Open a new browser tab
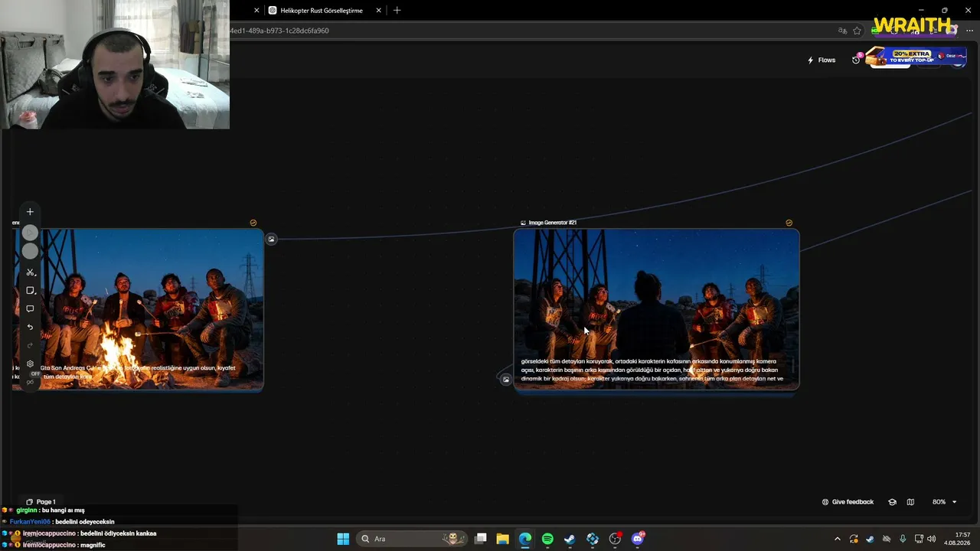The height and width of the screenshot is (551, 980). 397,11
